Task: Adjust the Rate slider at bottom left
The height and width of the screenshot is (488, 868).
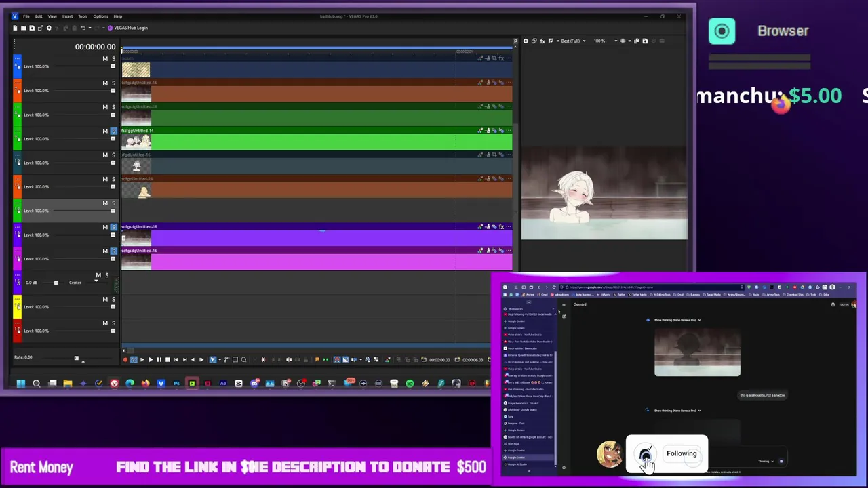Action: 76,358
